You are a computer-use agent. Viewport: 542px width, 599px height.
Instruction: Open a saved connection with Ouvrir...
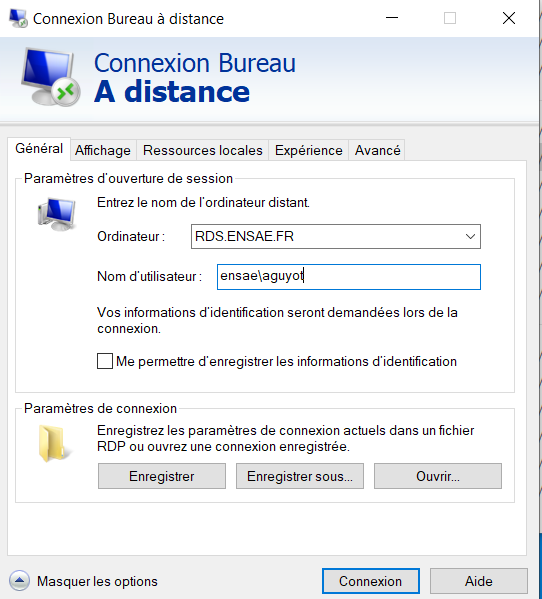pyautogui.click(x=438, y=476)
